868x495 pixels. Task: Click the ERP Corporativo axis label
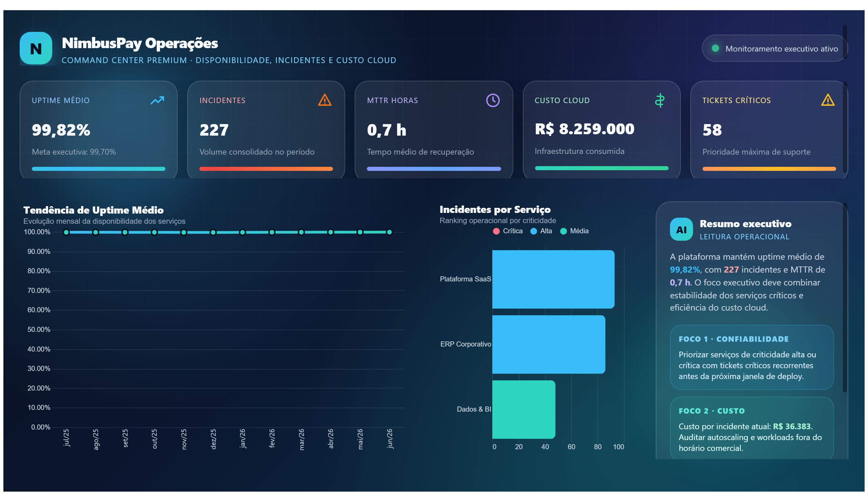(466, 344)
